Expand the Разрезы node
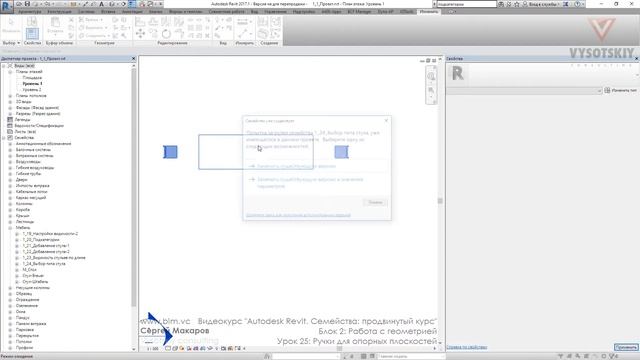This screenshot has height=360, width=640. [10, 113]
